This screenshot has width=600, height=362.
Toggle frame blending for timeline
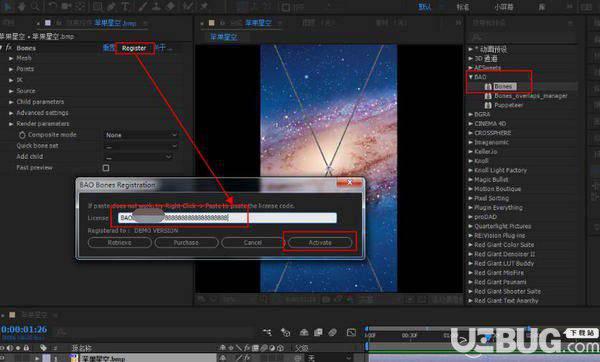coord(318,332)
